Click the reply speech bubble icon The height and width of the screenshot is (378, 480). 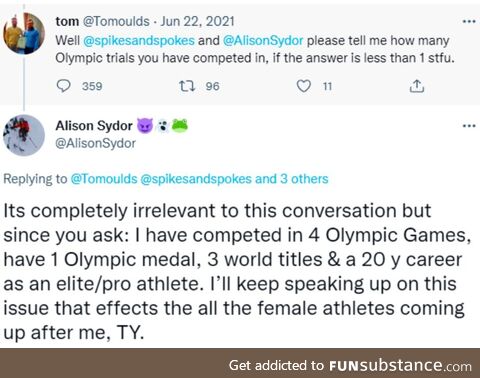pos(63,86)
